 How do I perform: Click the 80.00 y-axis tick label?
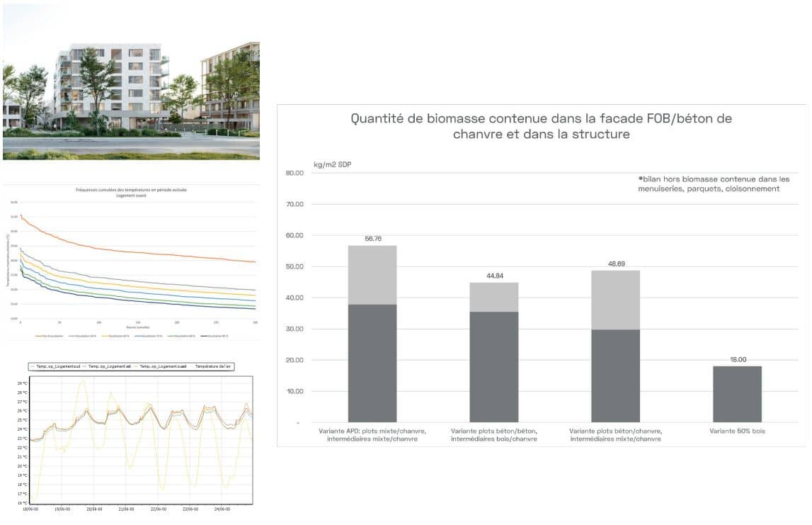pos(295,173)
